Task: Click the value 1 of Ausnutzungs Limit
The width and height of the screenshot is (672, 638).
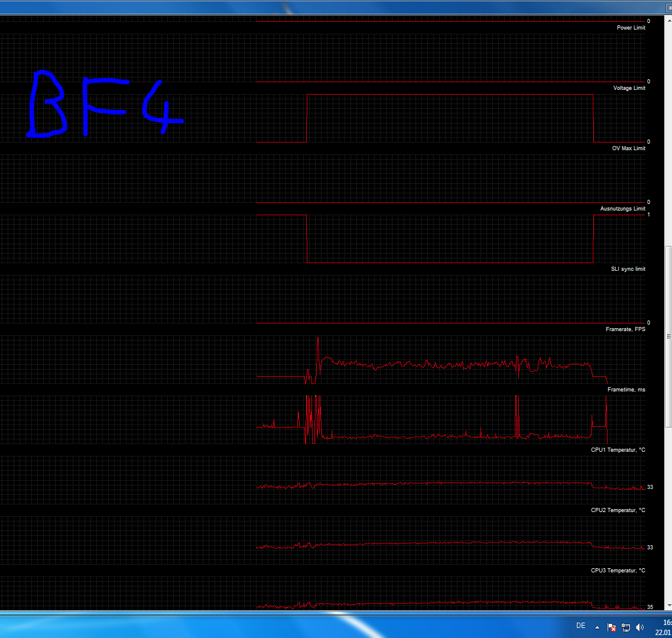Action: [x=648, y=215]
